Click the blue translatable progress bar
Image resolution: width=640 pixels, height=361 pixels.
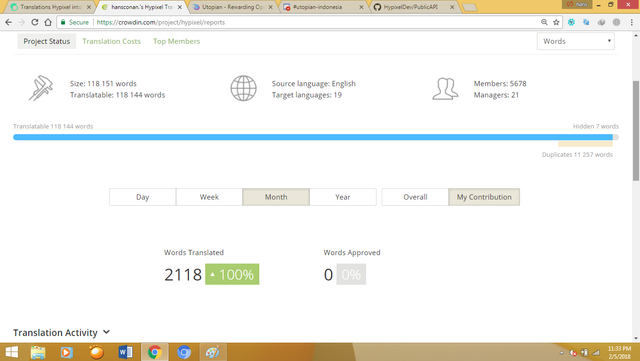pos(313,137)
